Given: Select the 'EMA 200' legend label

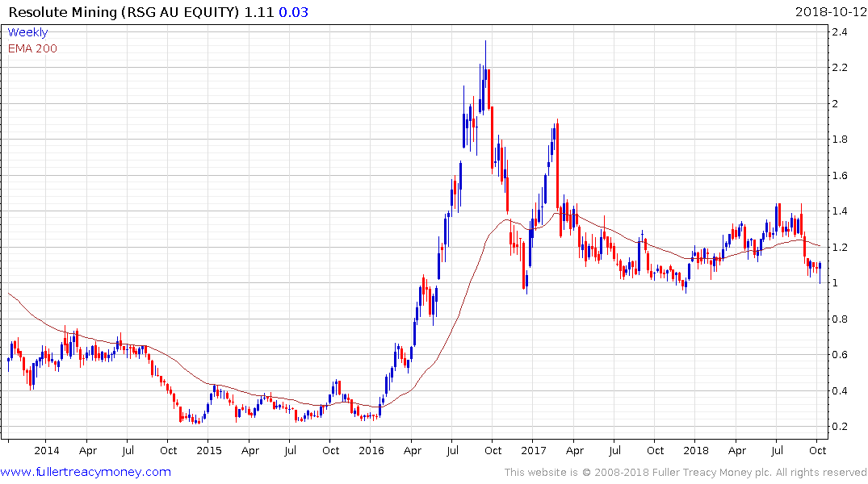Looking at the screenshot, I should pyautogui.click(x=32, y=48).
